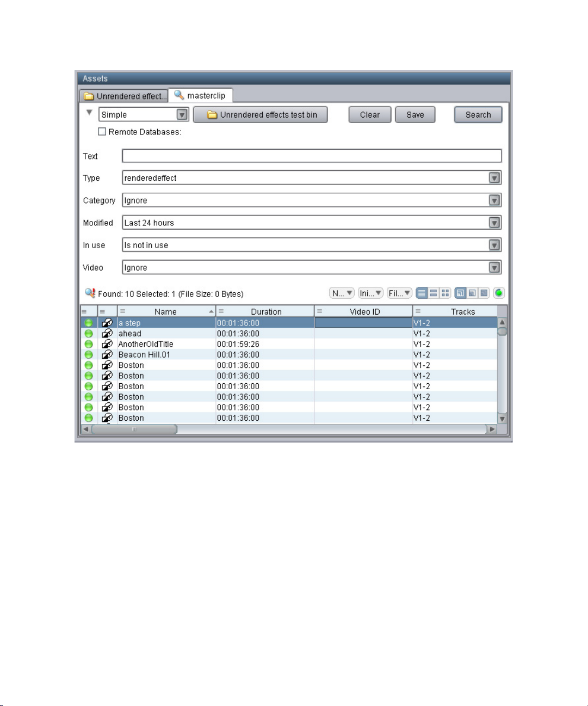The height and width of the screenshot is (706, 588).
Task: Click the effect icon of Beacon Hill.01
Action: click(x=107, y=355)
